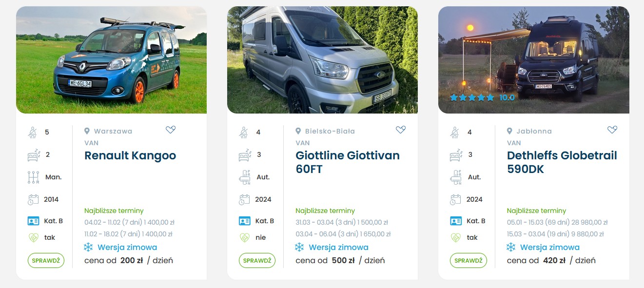The width and height of the screenshot is (644, 288).
Task: Click the evening Dethleffs camper photo
Action: click(x=533, y=60)
